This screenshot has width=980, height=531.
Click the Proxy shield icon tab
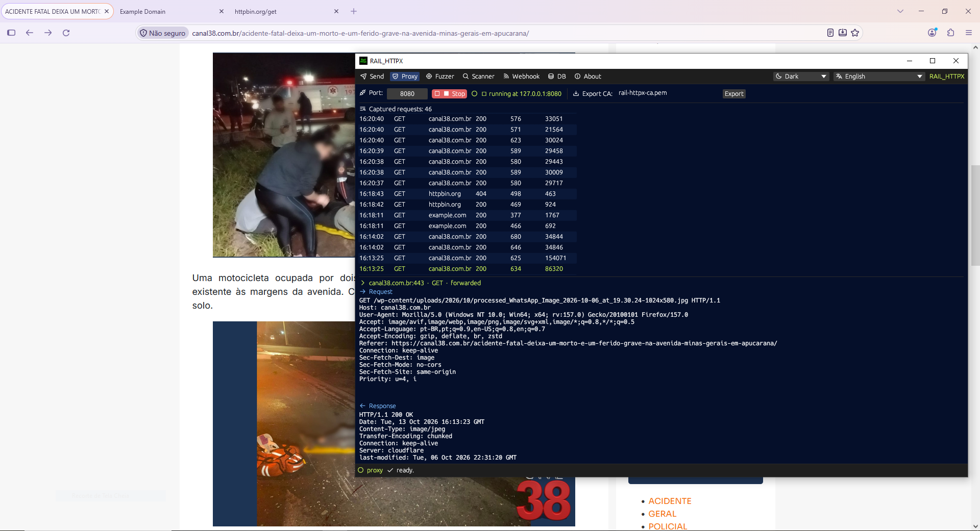405,77
